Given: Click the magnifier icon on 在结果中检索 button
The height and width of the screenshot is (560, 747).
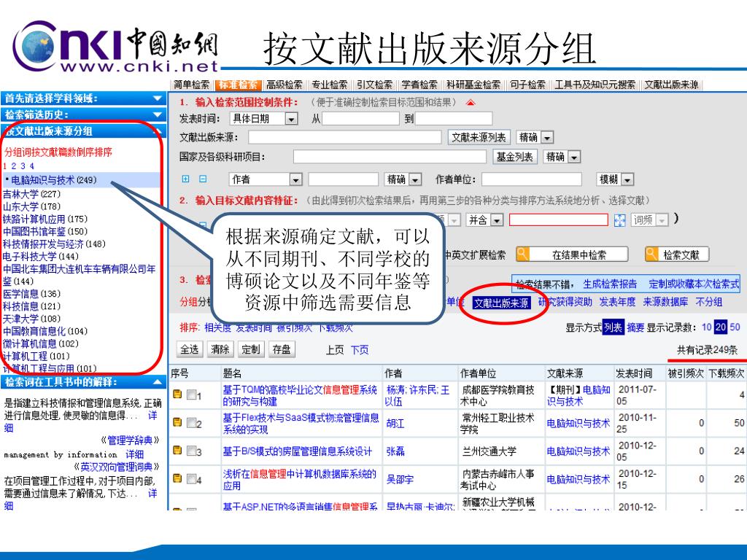Looking at the screenshot, I should pyautogui.click(x=522, y=254).
